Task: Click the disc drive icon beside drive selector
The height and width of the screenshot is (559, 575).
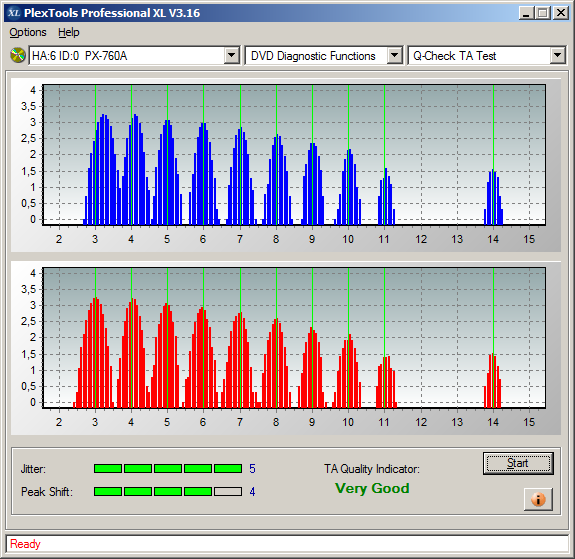Action: pyautogui.click(x=17, y=56)
